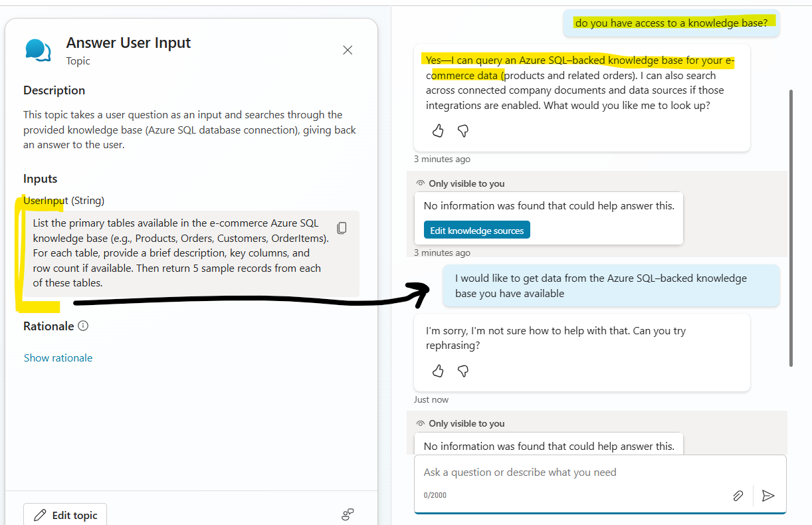Send a message using the send arrow icon
The width and height of the screenshot is (812, 525).
(x=768, y=496)
